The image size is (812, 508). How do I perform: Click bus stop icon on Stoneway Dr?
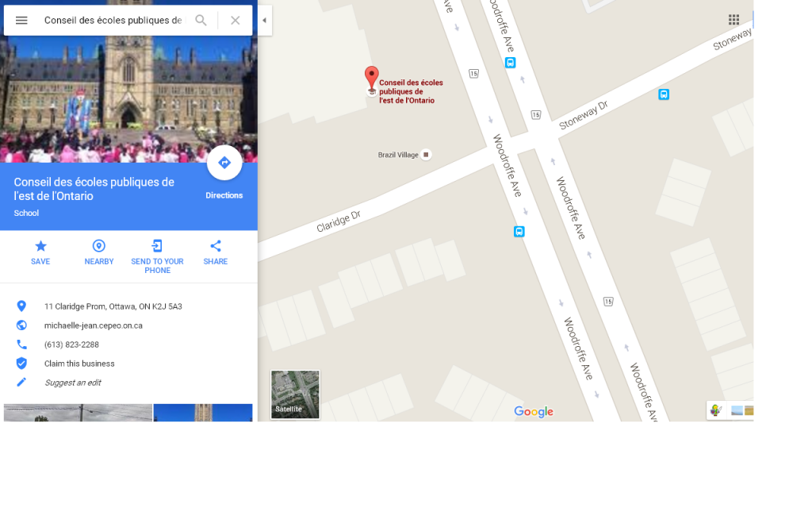(x=664, y=94)
